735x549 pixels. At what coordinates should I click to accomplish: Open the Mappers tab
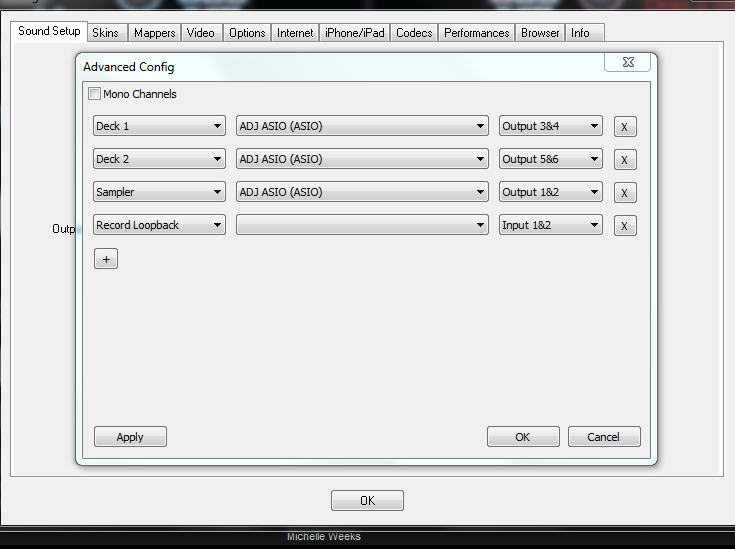(154, 33)
